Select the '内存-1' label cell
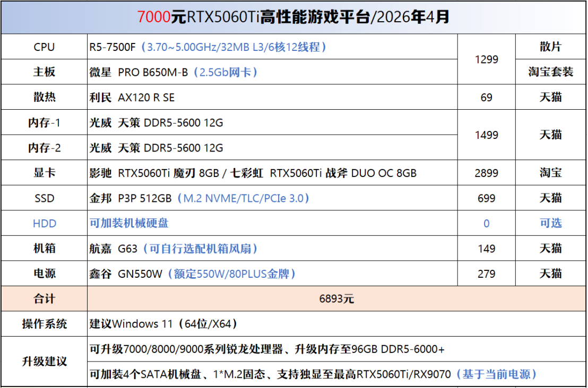 coord(44,122)
